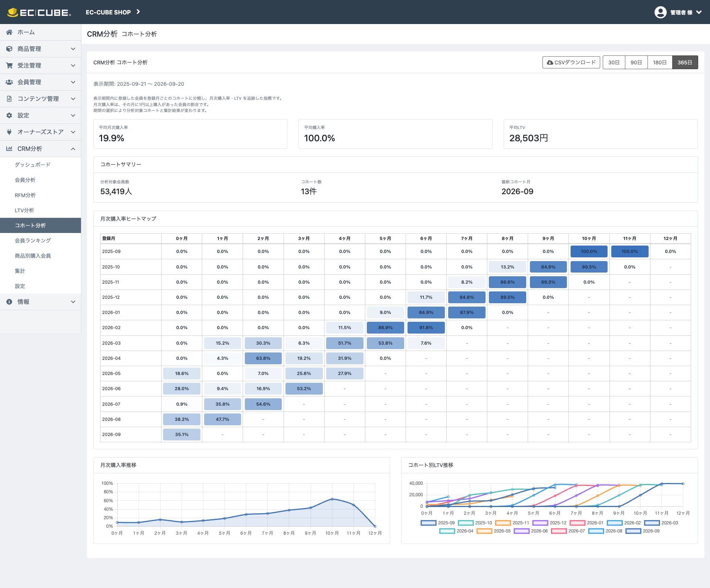Click the 2025-10 teal legend swatch
This screenshot has height=588, width=710.
pos(466,523)
